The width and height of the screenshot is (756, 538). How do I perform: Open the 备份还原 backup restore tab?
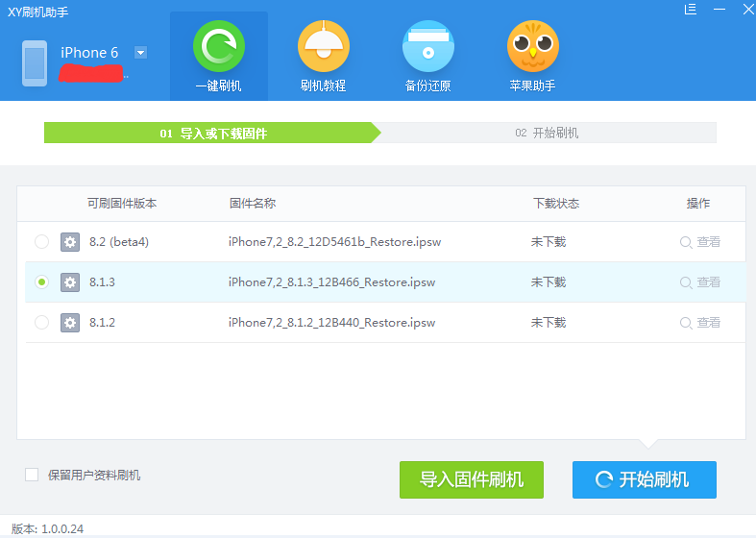click(x=428, y=56)
